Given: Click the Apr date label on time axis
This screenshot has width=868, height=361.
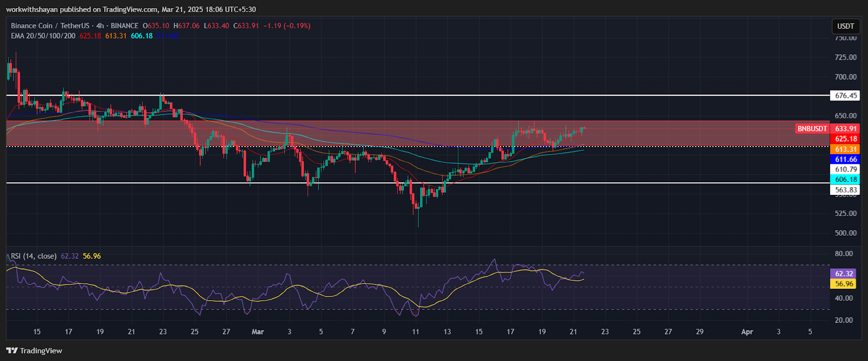Looking at the screenshot, I should 747,332.
